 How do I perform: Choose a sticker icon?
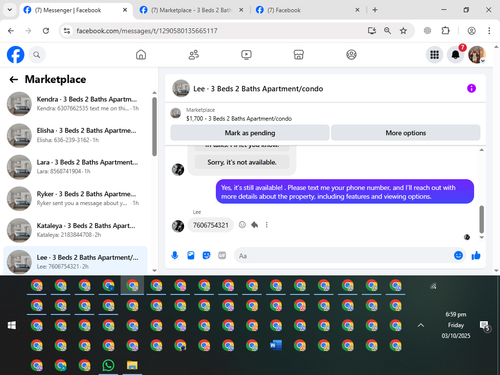(x=206, y=256)
